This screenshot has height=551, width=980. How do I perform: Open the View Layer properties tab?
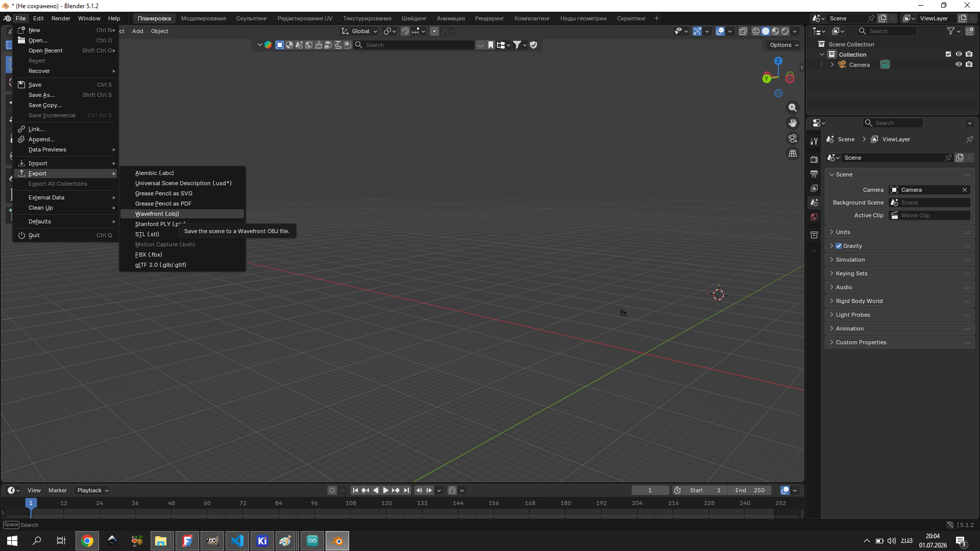pos(814,188)
